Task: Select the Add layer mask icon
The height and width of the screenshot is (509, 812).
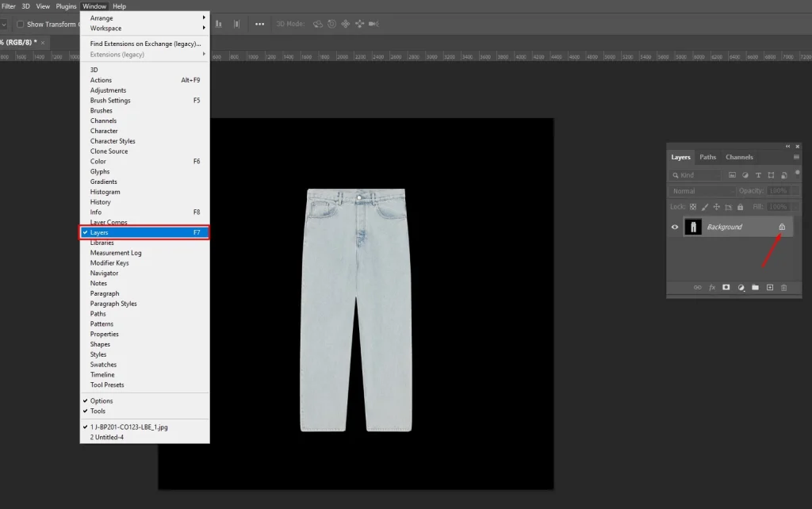Action: point(726,287)
